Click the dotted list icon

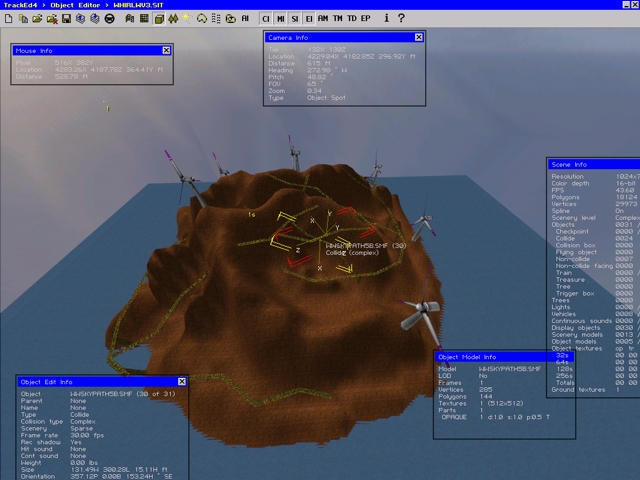point(216,19)
